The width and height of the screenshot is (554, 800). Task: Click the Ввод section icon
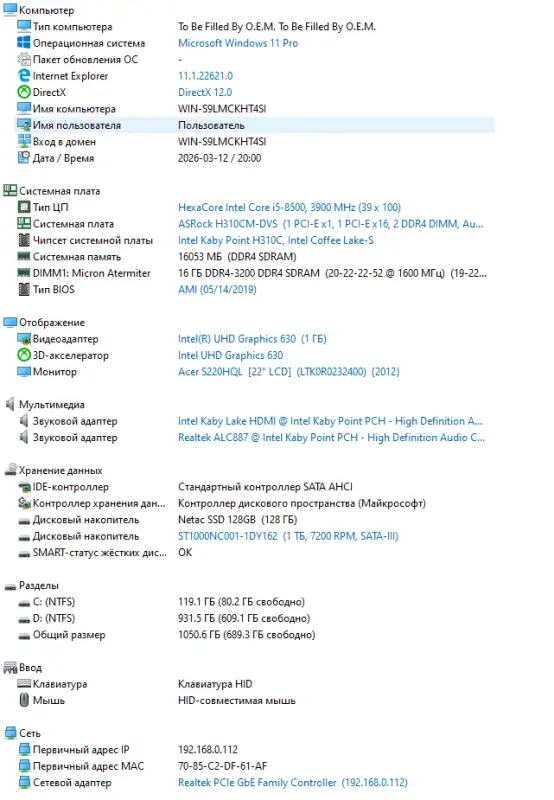[x=10, y=667]
